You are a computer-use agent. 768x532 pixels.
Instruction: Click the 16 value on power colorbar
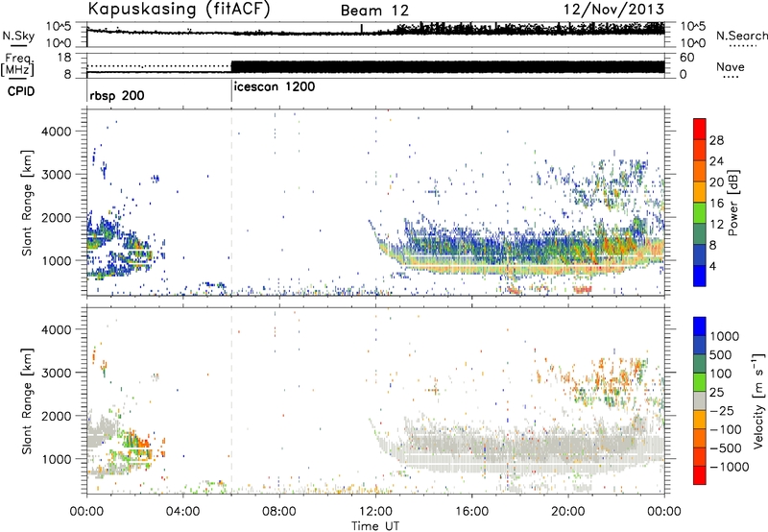pyautogui.click(x=716, y=204)
